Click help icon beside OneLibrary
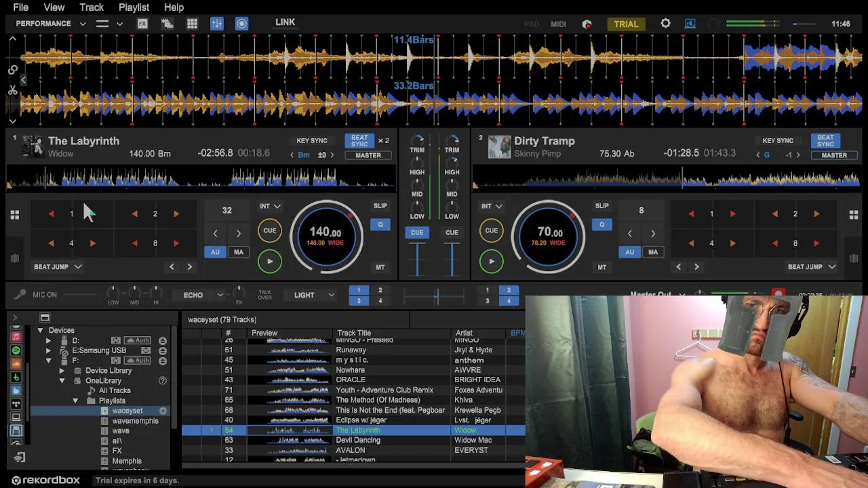The image size is (868, 488). click(x=163, y=381)
